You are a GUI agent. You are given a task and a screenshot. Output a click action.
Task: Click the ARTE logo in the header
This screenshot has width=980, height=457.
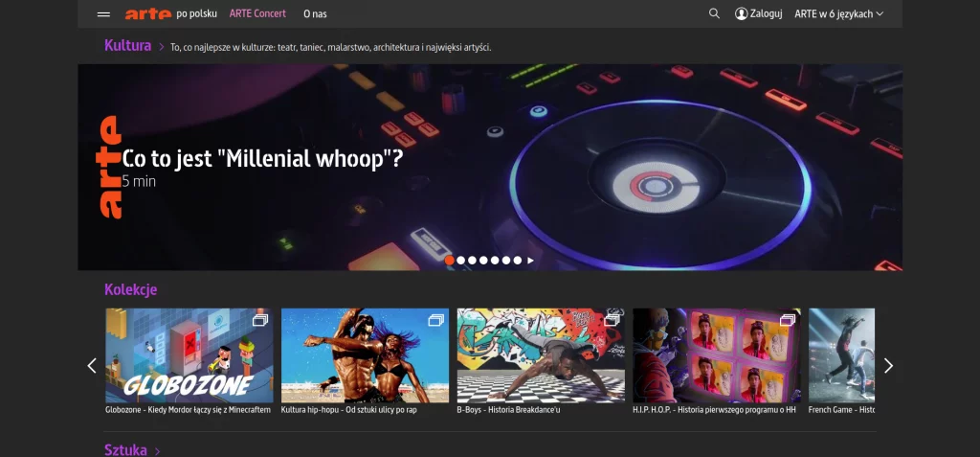[147, 13]
